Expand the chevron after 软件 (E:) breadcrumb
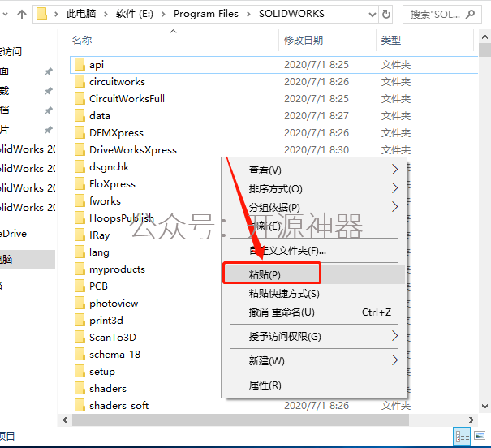Screen dimensions: 491x448 [x=163, y=14]
